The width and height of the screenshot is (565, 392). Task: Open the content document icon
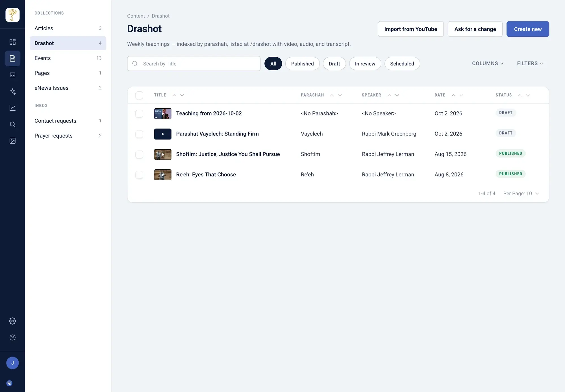12,58
